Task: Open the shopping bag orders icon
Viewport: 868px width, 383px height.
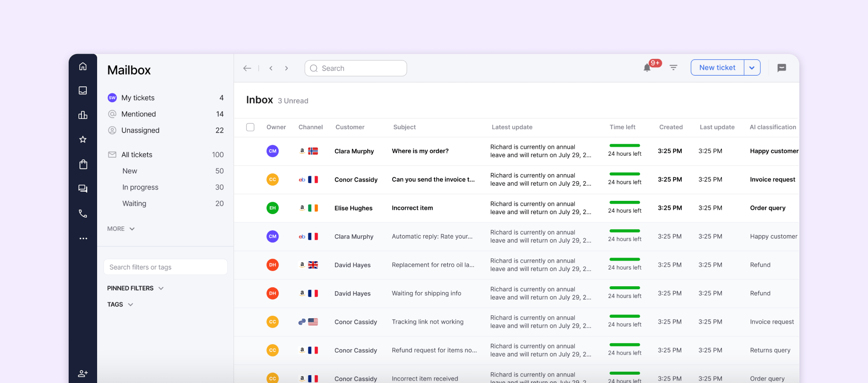Action: pos(83,164)
